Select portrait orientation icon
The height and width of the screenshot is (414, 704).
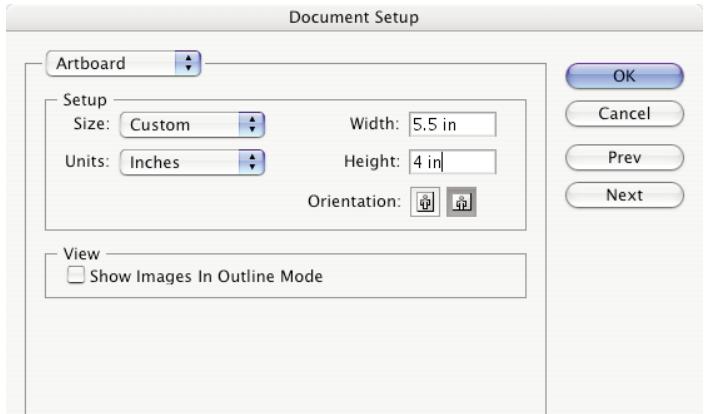coord(425,202)
